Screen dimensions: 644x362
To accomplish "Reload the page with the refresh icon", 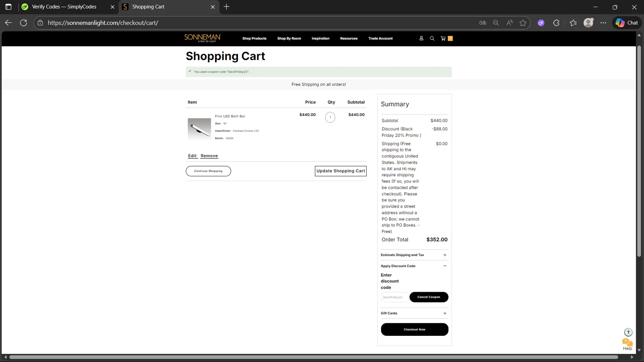I will point(24,23).
